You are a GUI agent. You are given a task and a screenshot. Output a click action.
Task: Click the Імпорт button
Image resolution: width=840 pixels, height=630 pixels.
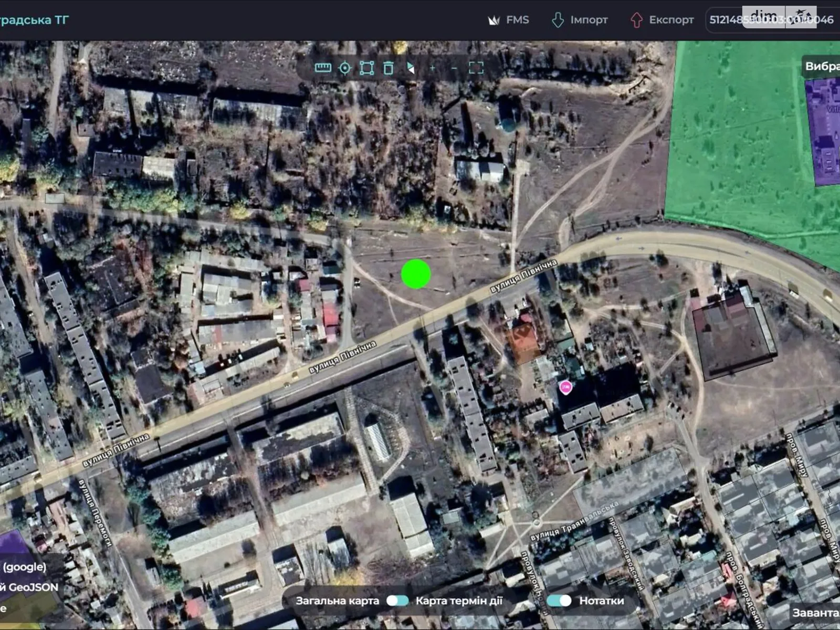(x=580, y=20)
